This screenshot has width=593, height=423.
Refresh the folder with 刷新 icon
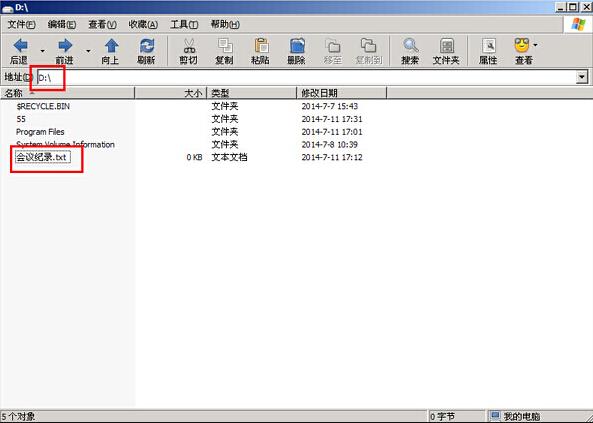pos(147,46)
